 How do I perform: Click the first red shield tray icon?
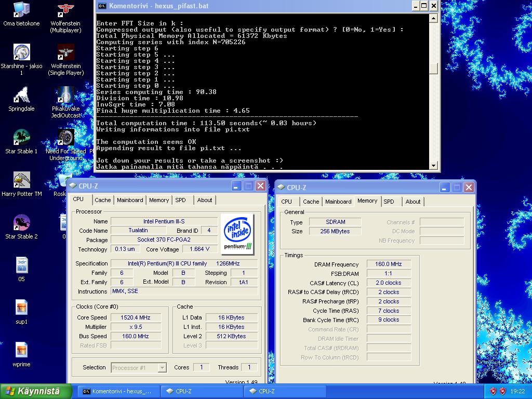pos(493,391)
